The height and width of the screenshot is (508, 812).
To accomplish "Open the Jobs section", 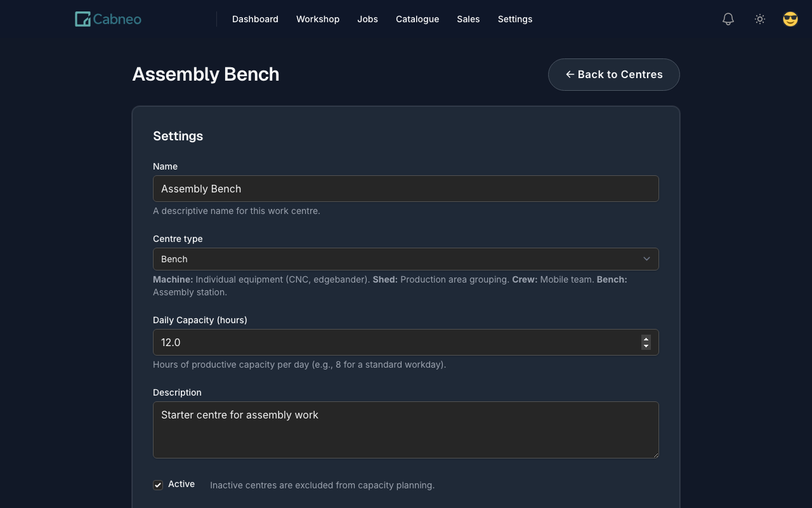I will [x=367, y=19].
